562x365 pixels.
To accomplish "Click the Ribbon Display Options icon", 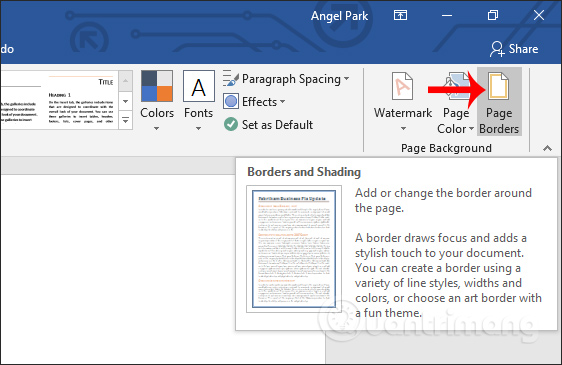I will click(x=400, y=15).
